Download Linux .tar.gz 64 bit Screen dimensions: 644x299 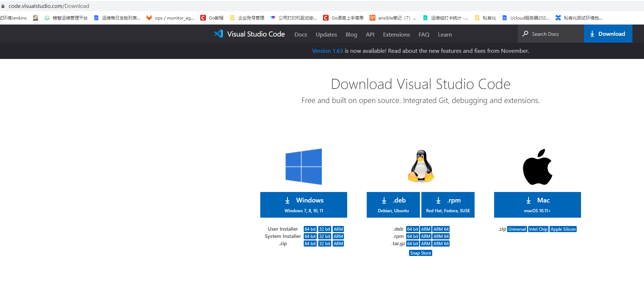tap(413, 244)
